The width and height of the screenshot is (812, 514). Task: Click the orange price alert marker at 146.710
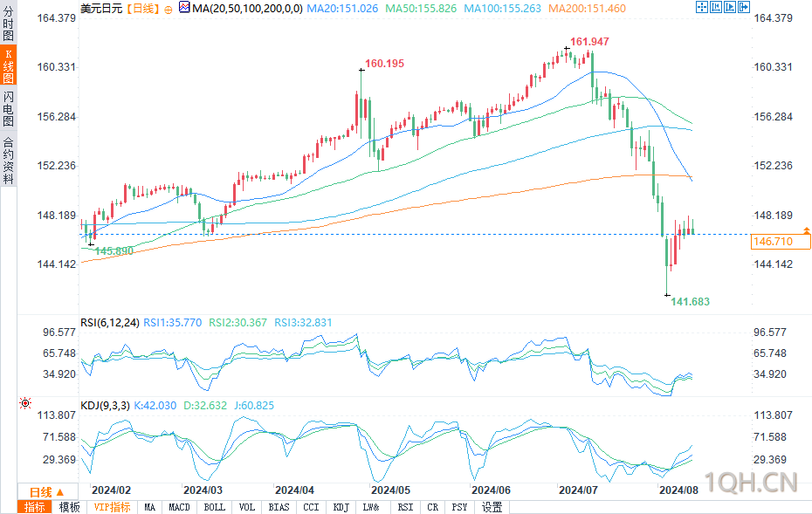tap(806, 230)
